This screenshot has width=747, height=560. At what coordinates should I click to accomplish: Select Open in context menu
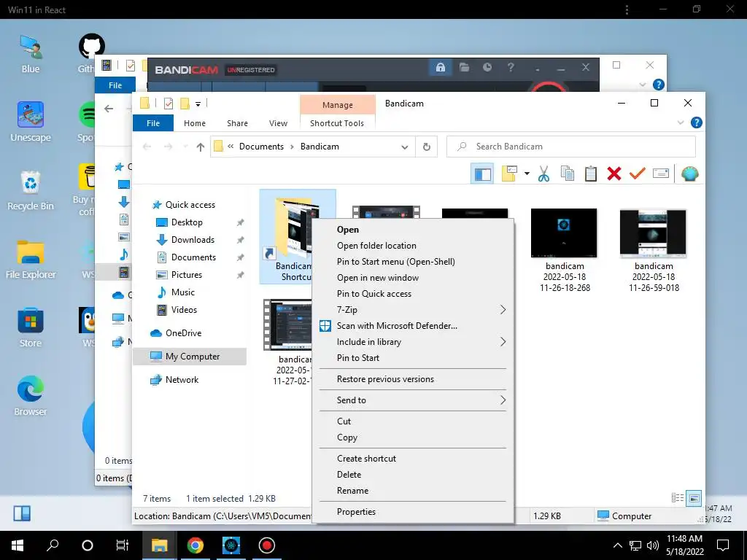(x=413, y=230)
